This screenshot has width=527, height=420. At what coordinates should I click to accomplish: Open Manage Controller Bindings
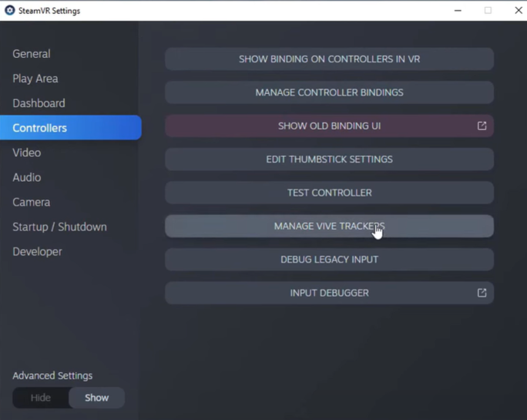(x=330, y=92)
